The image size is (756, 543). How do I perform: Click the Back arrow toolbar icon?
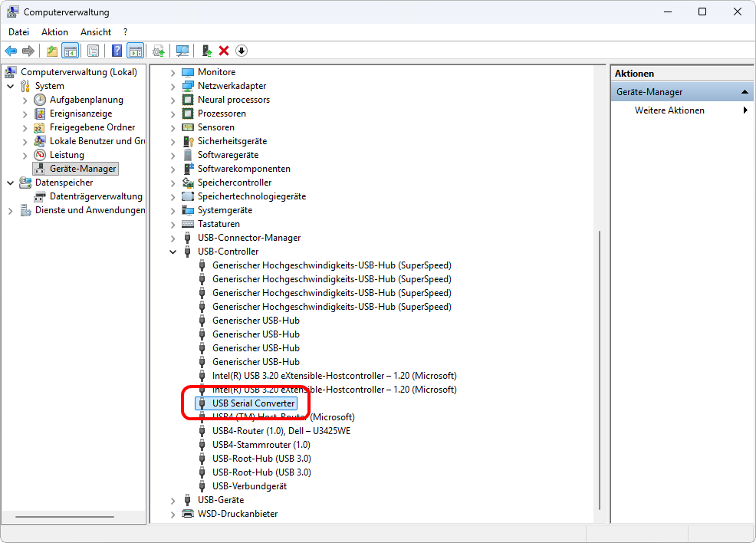click(11, 51)
